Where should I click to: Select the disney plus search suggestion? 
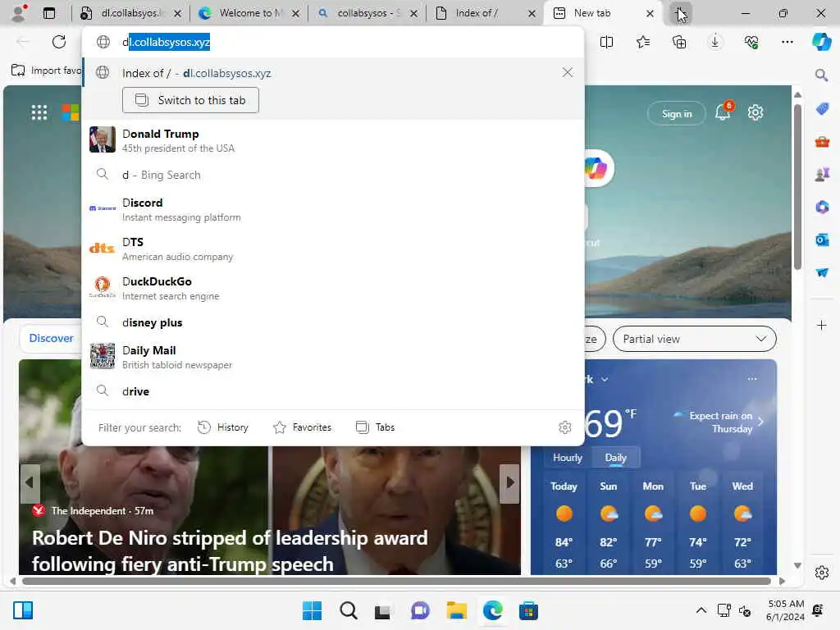[333, 322]
